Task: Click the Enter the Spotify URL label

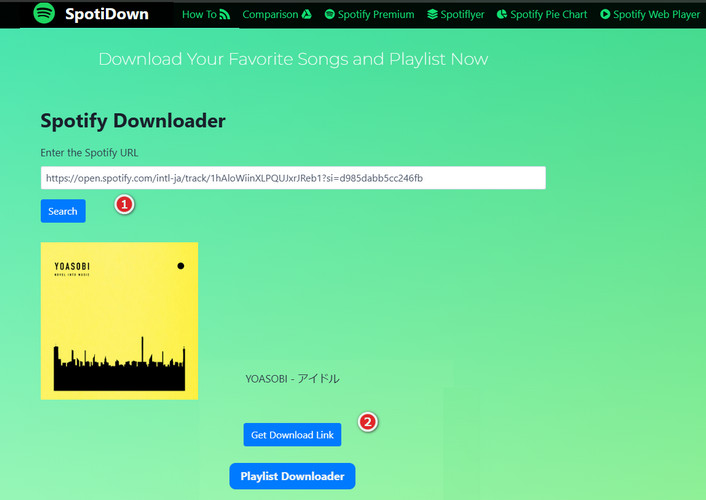Action: (89, 153)
